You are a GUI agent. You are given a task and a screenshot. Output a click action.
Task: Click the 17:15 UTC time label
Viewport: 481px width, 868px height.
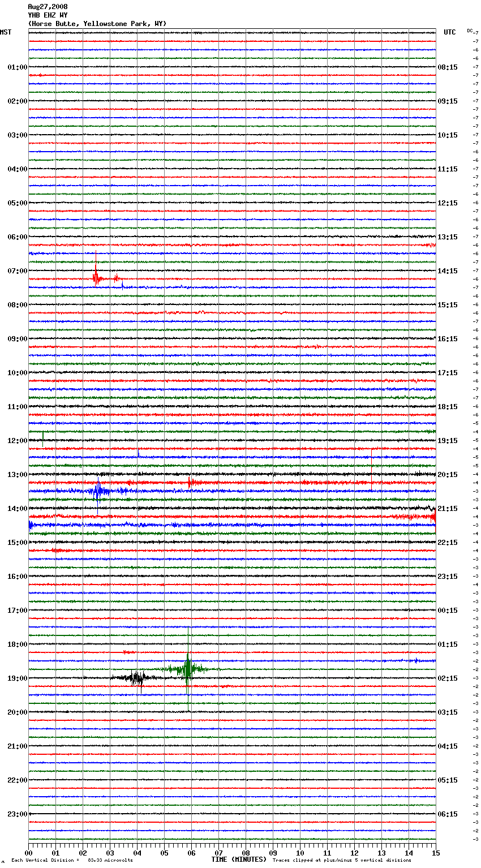[x=448, y=373]
